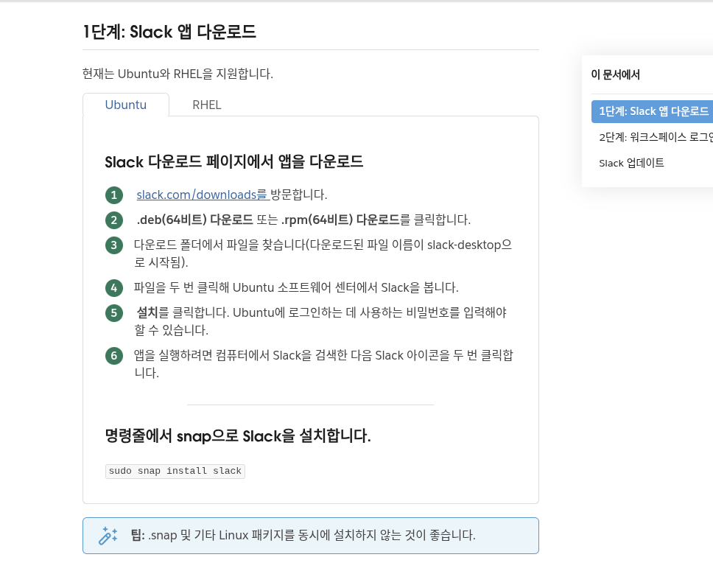Switch to the Ubuntu tab

[125, 105]
